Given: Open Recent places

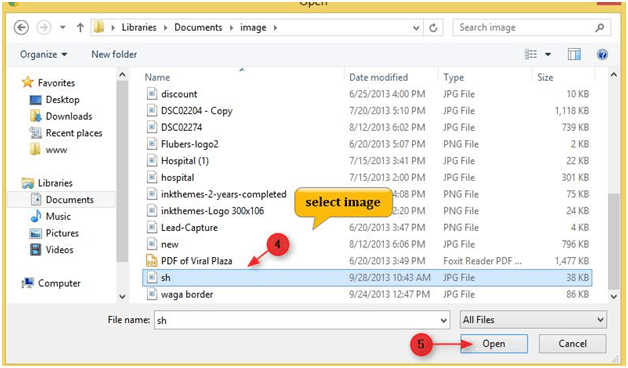Looking at the screenshot, I should [x=74, y=133].
